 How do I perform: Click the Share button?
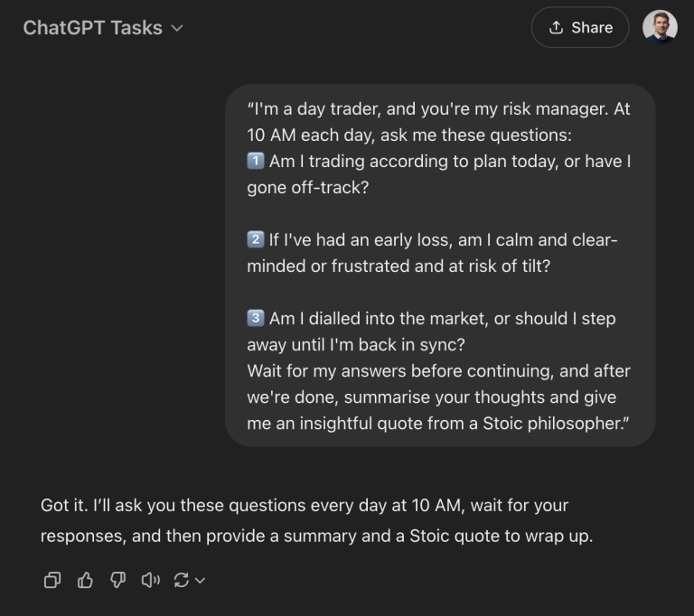[580, 27]
